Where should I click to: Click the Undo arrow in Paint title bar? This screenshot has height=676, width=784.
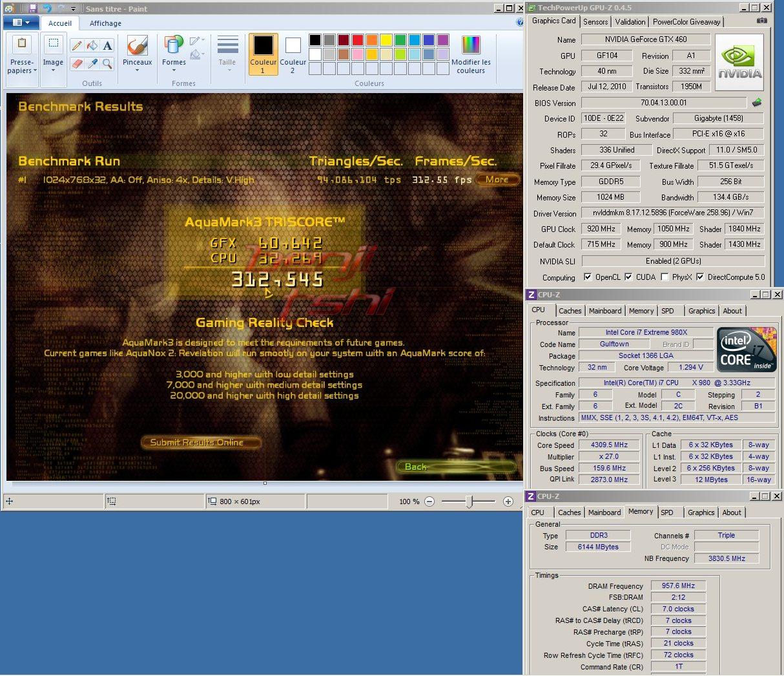pyautogui.click(x=47, y=8)
